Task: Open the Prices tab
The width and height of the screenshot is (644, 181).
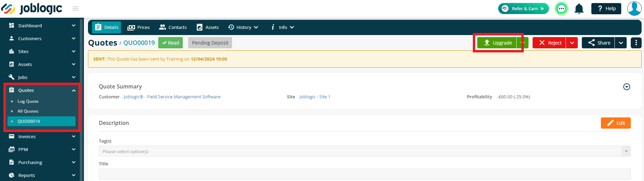Action: pos(139,27)
